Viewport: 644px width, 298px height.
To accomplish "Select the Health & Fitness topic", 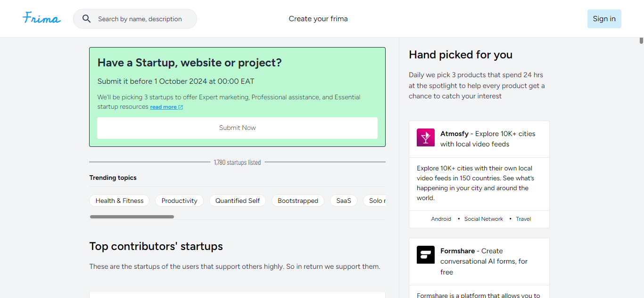I will [x=119, y=201].
